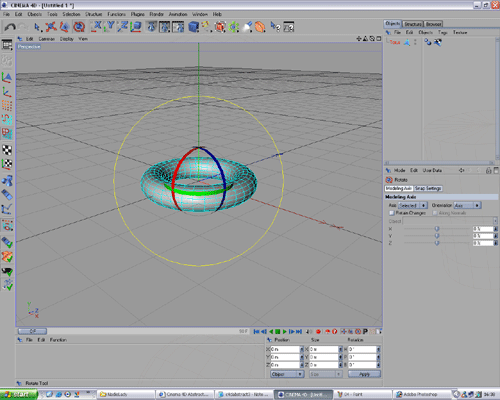Toggle the Y axis lock button
This screenshot has width=500, height=400.
click(109, 27)
